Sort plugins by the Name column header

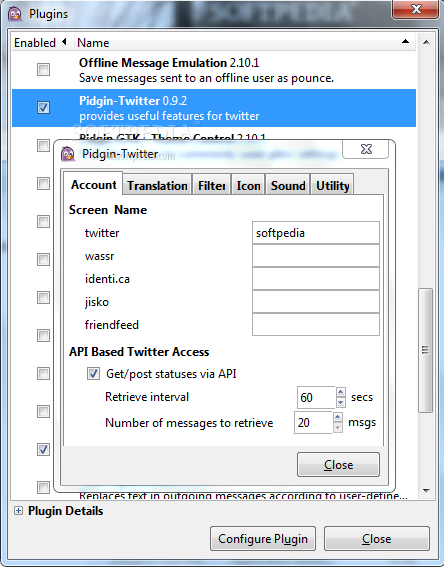click(x=245, y=42)
